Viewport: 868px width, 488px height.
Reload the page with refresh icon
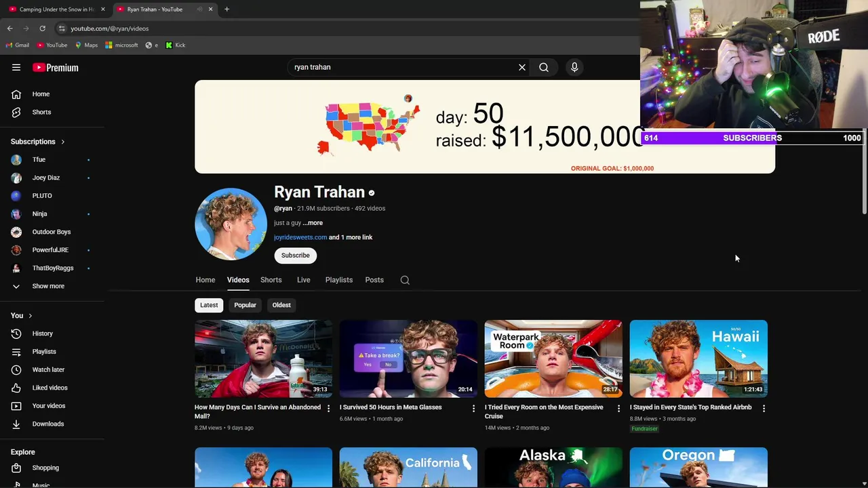(x=42, y=28)
